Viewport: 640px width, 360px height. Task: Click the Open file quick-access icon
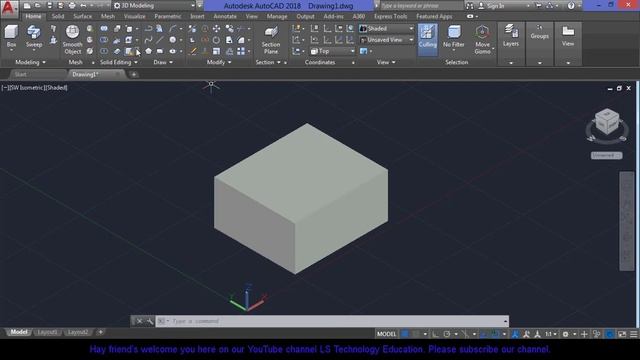(38, 6)
